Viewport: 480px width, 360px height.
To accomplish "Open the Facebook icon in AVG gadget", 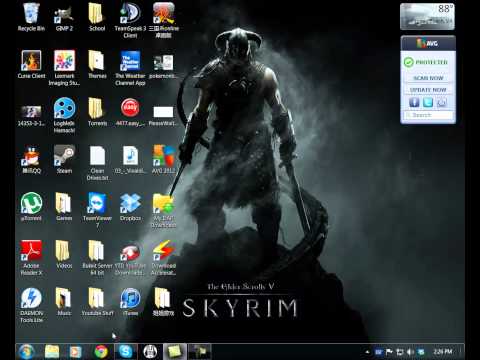I will pos(414,102).
